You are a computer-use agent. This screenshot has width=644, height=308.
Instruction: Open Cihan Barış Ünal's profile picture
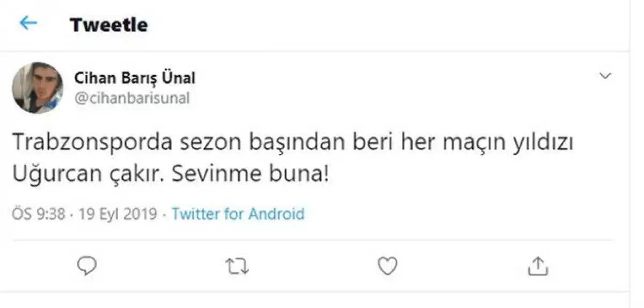(x=38, y=89)
